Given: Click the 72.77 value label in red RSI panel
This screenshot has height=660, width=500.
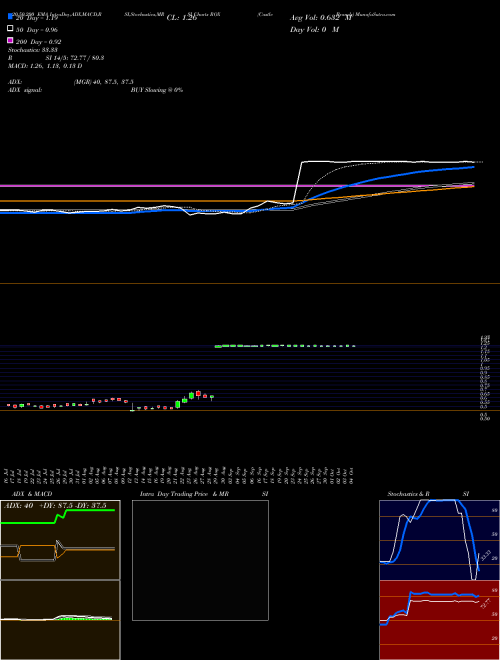Looking at the screenshot, I should tap(485, 604).
